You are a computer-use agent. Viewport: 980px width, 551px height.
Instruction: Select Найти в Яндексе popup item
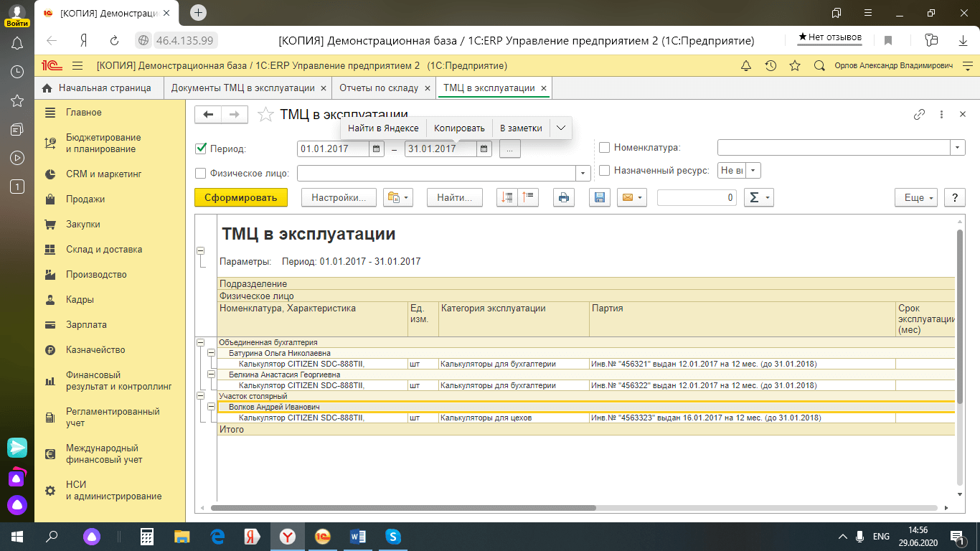click(x=383, y=128)
